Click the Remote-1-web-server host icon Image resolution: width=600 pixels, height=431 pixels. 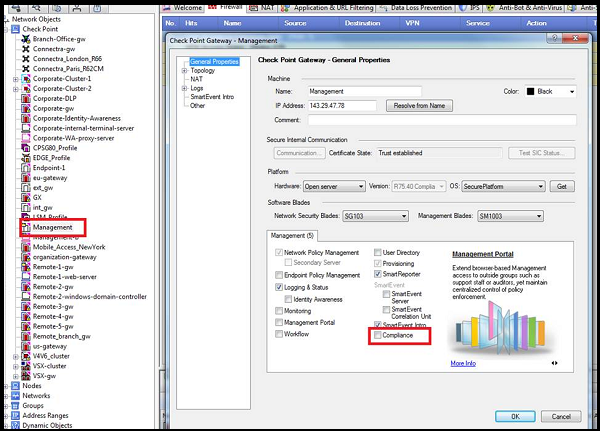25,276
